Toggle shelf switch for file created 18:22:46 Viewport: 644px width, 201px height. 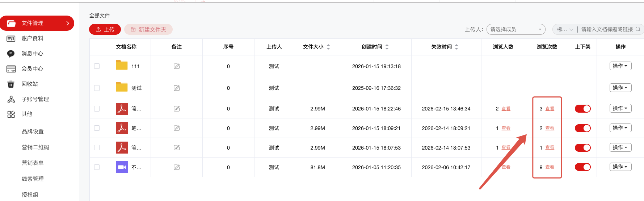pos(582,109)
